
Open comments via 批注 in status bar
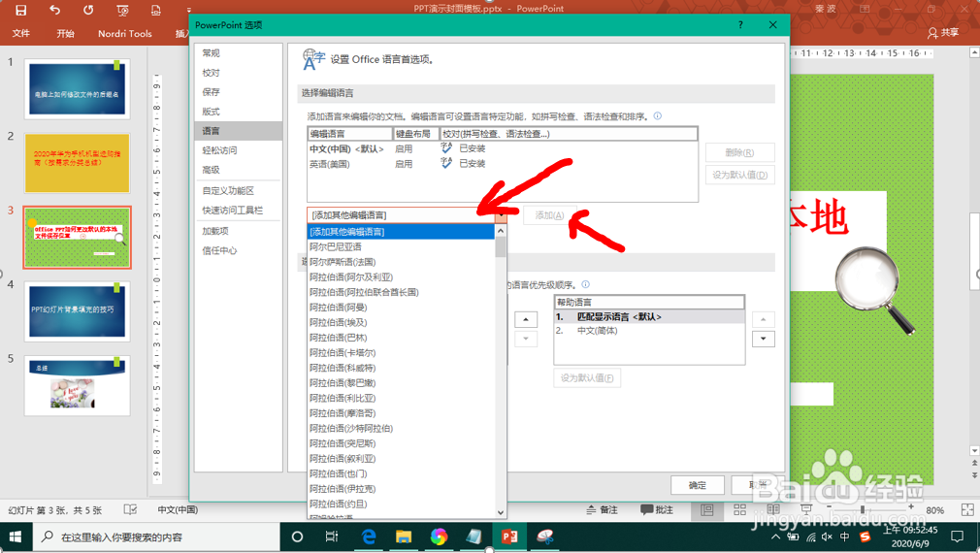(x=657, y=510)
